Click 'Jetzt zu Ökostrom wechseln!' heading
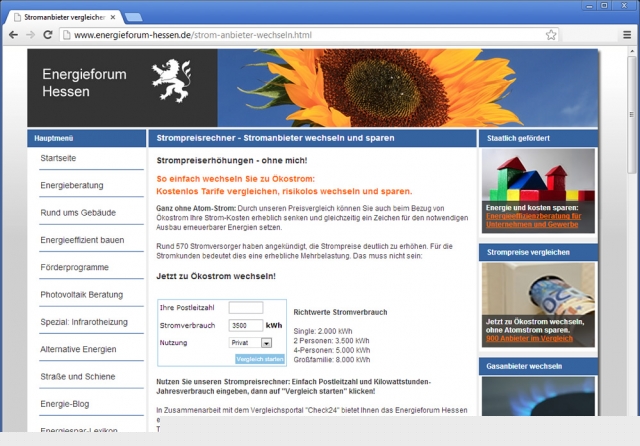This screenshot has height=446, width=640. click(216, 276)
